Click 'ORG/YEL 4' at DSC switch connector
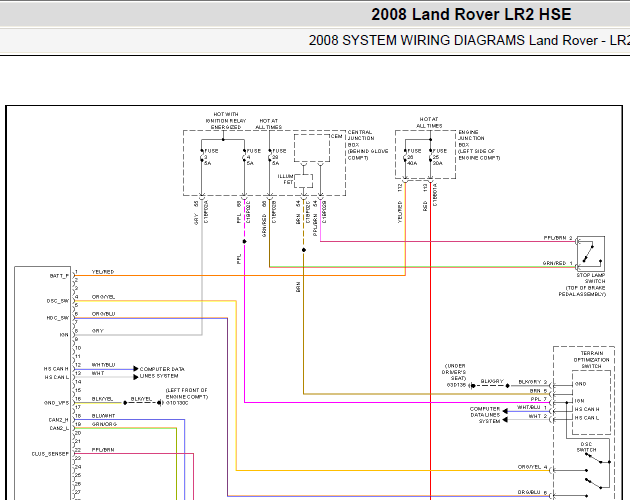 532,467
